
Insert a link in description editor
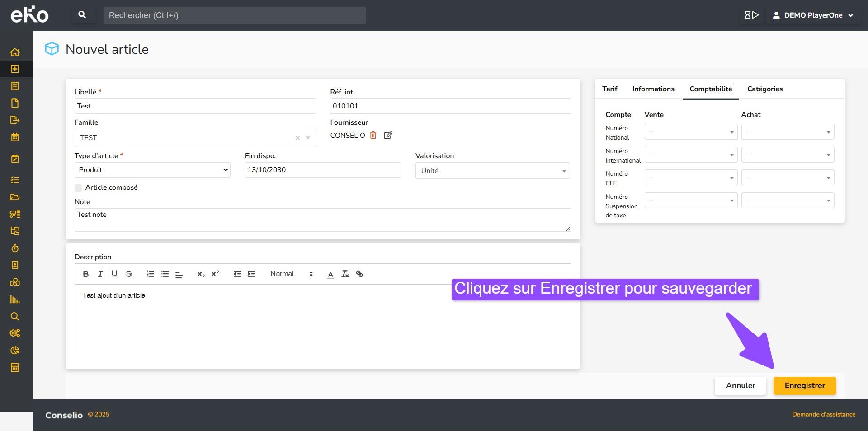(359, 274)
